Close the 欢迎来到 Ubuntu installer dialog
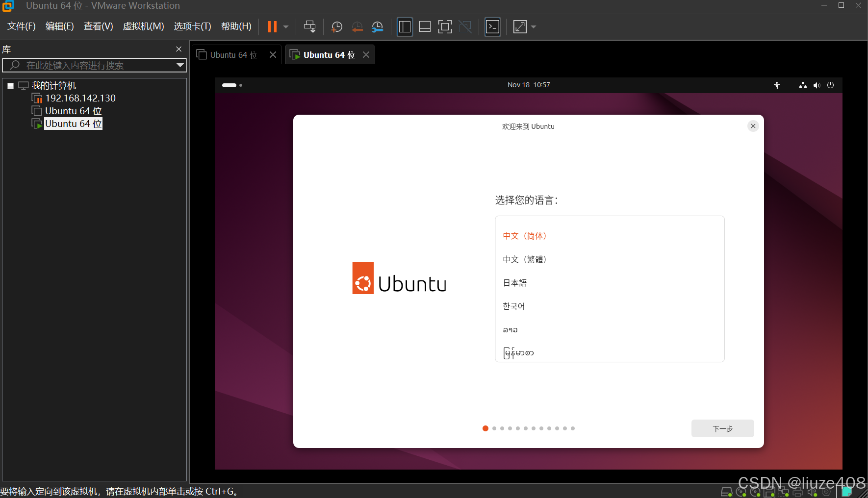 (753, 126)
